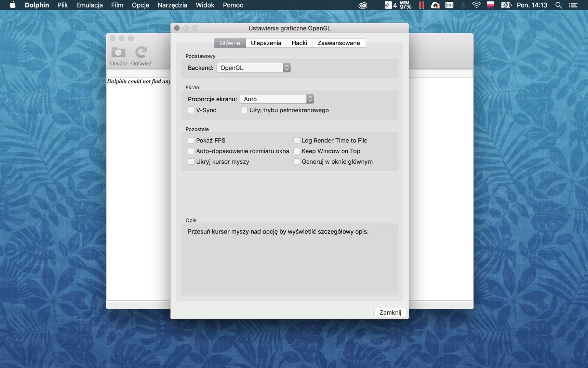Open the Plik menu
588x368 pixels.
tap(63, 5)
